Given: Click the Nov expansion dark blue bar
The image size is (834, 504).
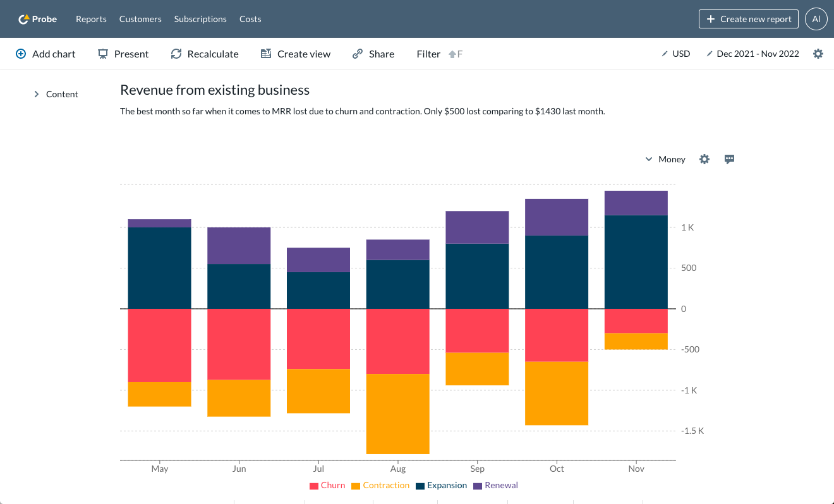Looking at the screenshot, I should [x=636, y=262].
